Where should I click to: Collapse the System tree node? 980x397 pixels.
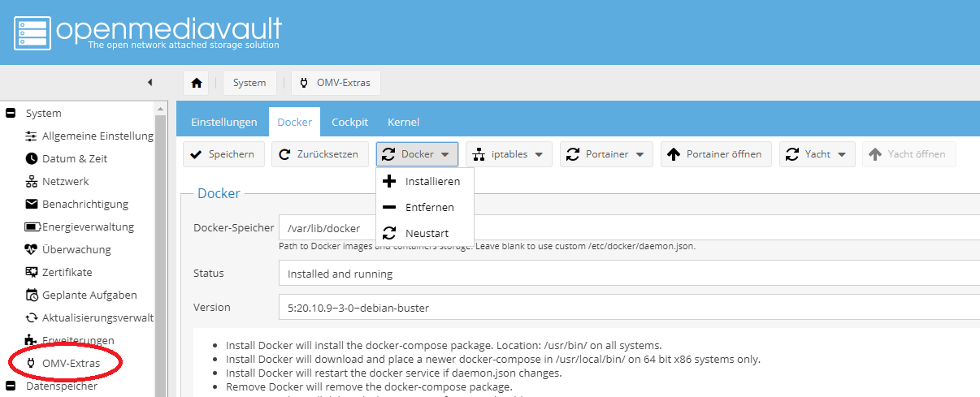pos(11,114)
